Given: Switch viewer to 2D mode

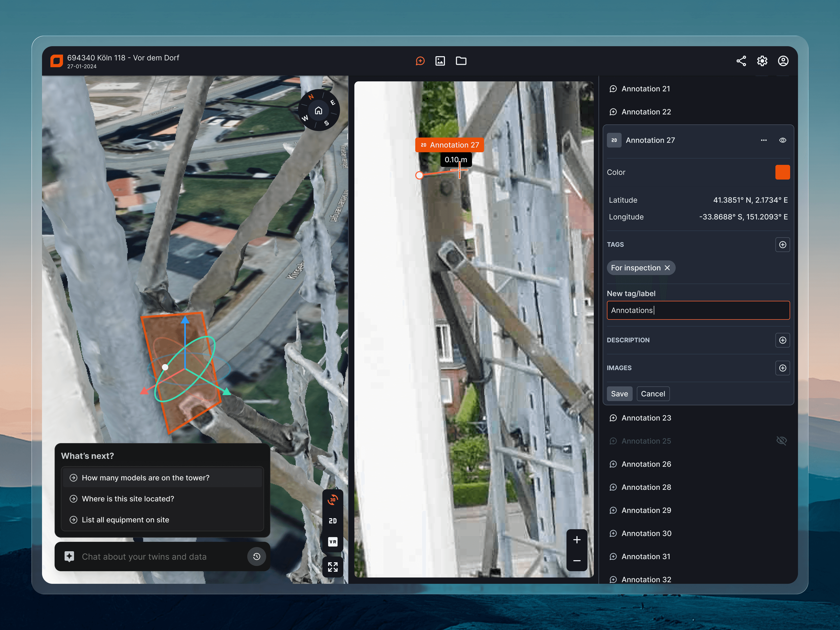Looking at the screenshot, I should tap(333, 521).
